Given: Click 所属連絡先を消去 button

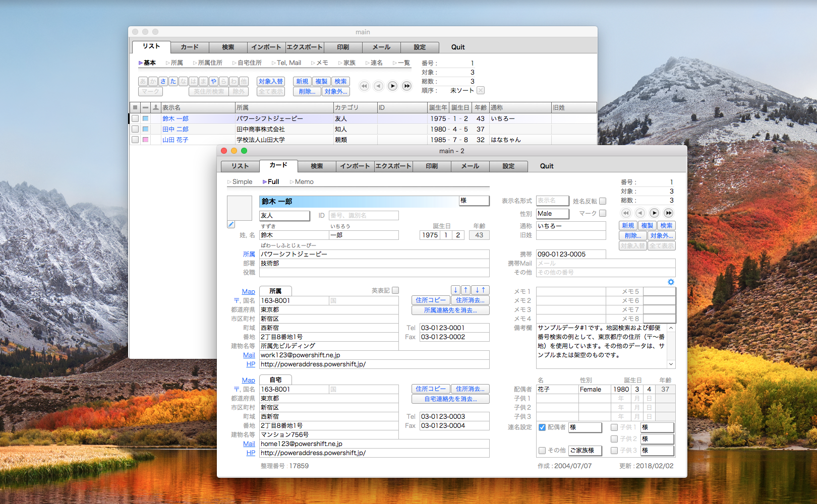Looking at the screenshot, I should (450, 310).
